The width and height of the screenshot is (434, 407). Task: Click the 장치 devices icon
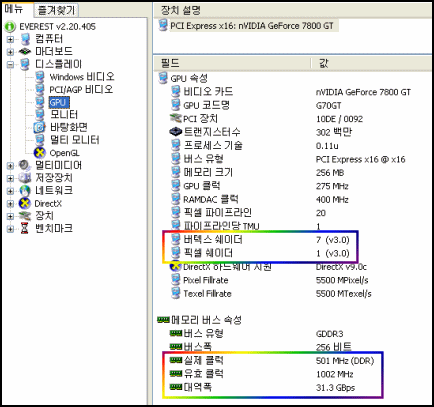[x=25, y=216]
